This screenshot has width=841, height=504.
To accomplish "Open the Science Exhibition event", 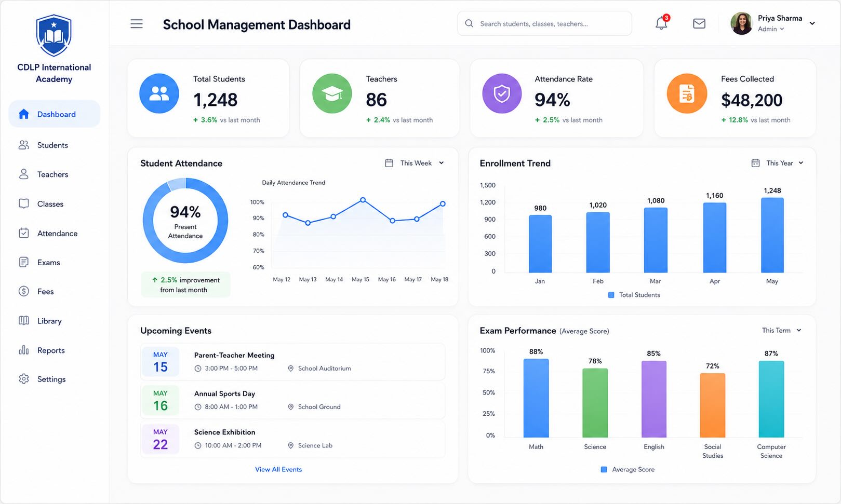I will 292,439.
